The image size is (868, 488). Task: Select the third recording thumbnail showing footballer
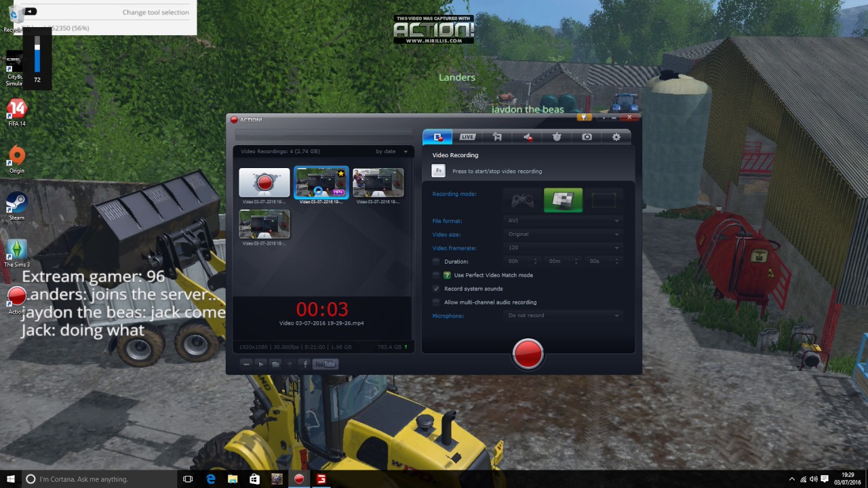tap(378, 183)
